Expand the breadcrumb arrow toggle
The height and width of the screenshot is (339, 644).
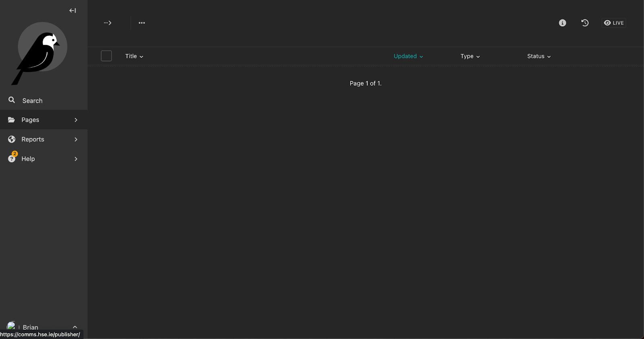coord(107,23)
